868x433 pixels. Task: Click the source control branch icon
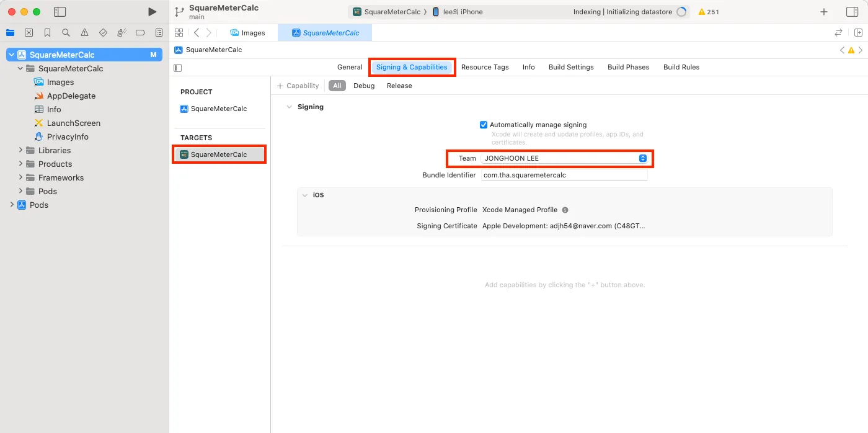pyautogui.click(x=179, y=12)
